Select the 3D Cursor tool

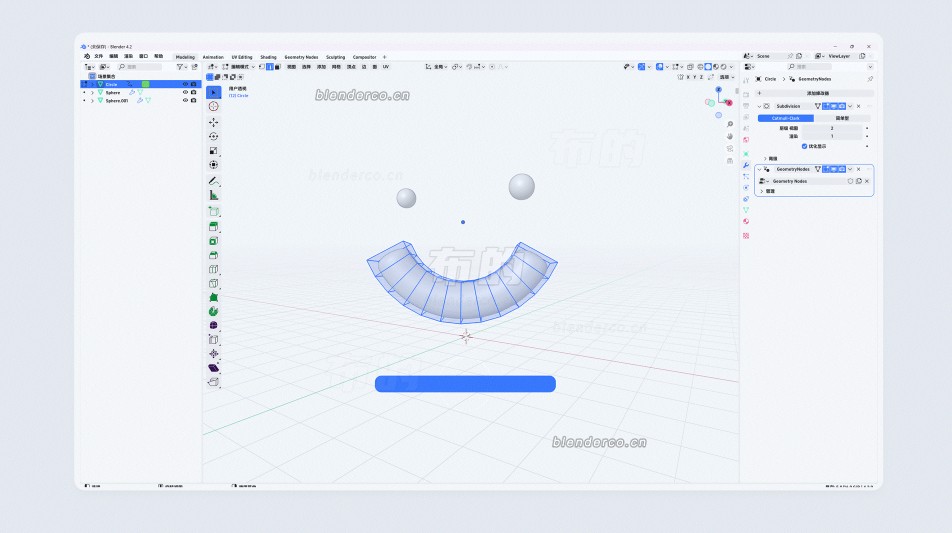point(214,106)
